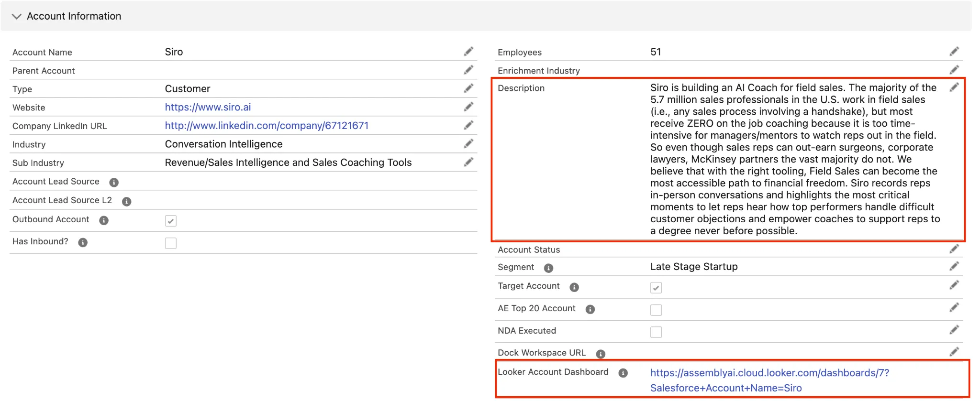
Task: Check the Has Inbound? checkbox
Action: point(171,243)
